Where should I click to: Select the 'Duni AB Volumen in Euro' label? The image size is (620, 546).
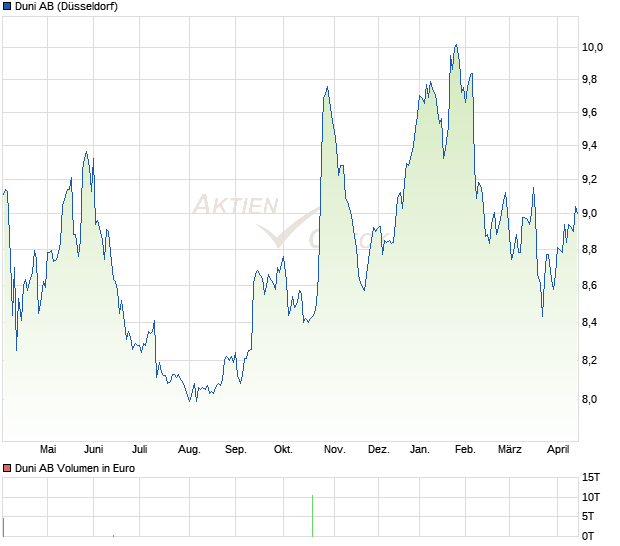75,468
